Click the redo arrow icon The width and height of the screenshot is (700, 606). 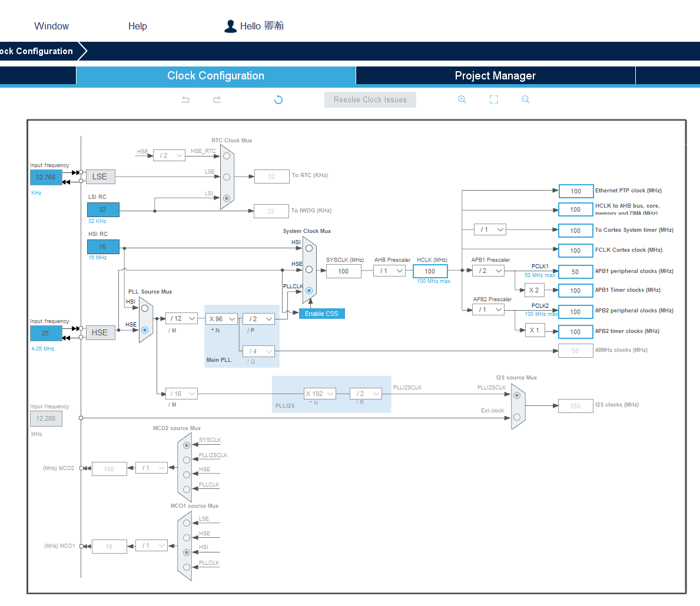(x=217, y=100)
